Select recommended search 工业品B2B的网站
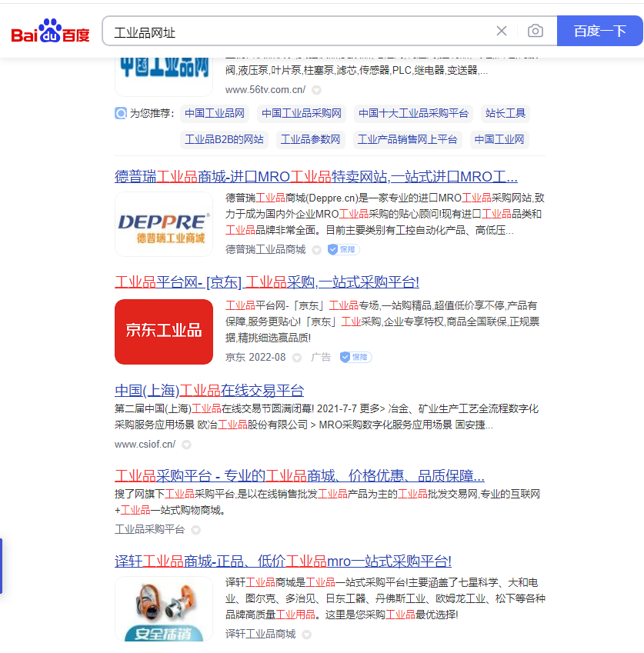Image resolution: width=644 pixels, height=653 pixels. 224,139
